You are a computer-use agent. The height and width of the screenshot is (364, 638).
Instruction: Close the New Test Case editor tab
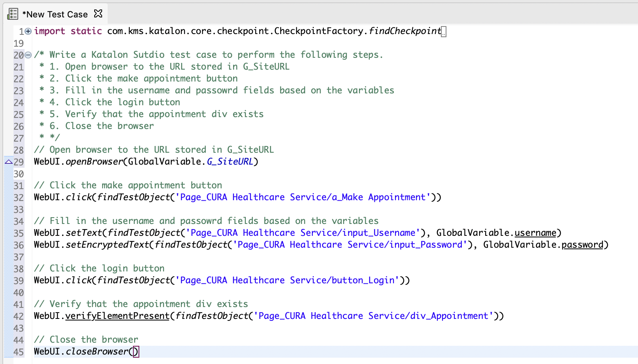pos(98,13)
